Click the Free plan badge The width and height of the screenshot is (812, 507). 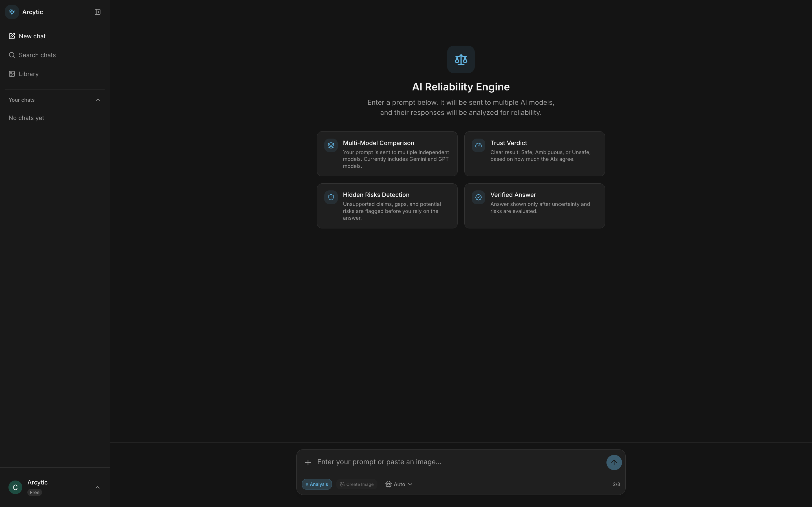tap(35, 492)
